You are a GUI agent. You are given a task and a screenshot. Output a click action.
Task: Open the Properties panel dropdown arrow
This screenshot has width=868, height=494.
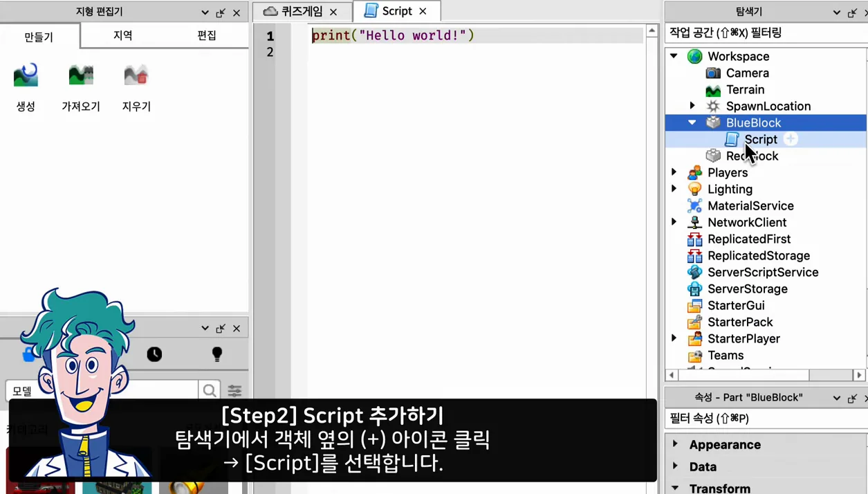tap(837, 398)
